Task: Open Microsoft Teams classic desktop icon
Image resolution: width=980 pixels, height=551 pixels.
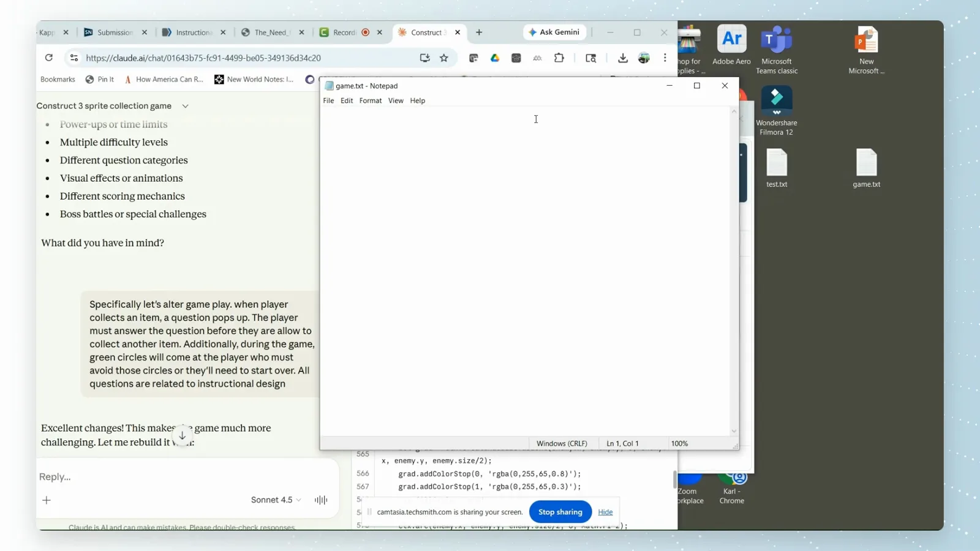Action: coord(777,50)
